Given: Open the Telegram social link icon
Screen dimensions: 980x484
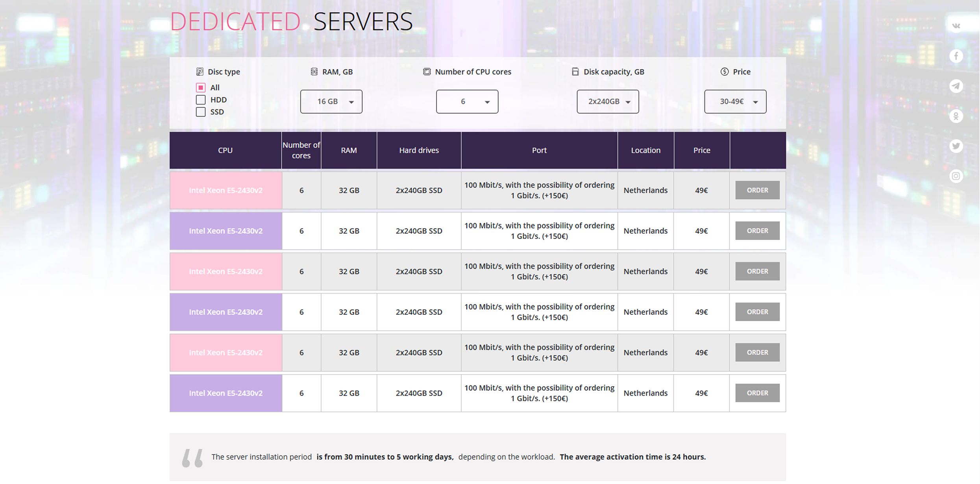Looking at the screenshot, I should pyautogui.click(x=956, y=86).
